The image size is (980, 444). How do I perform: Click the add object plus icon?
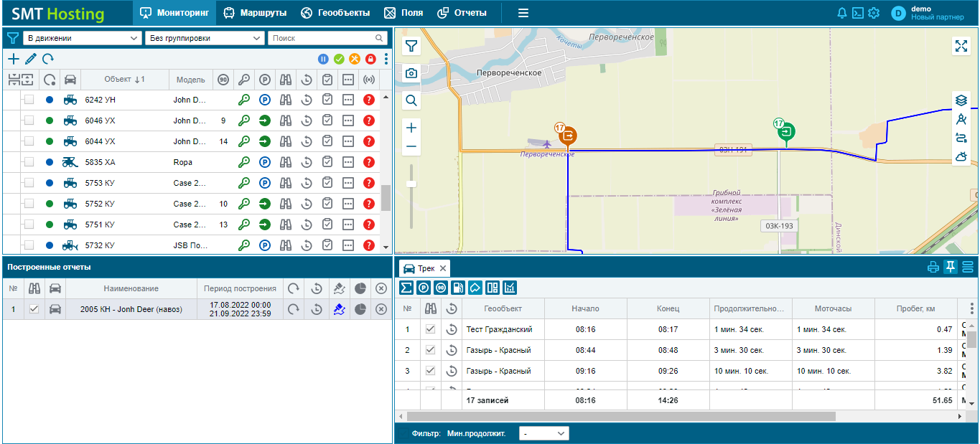14,59
